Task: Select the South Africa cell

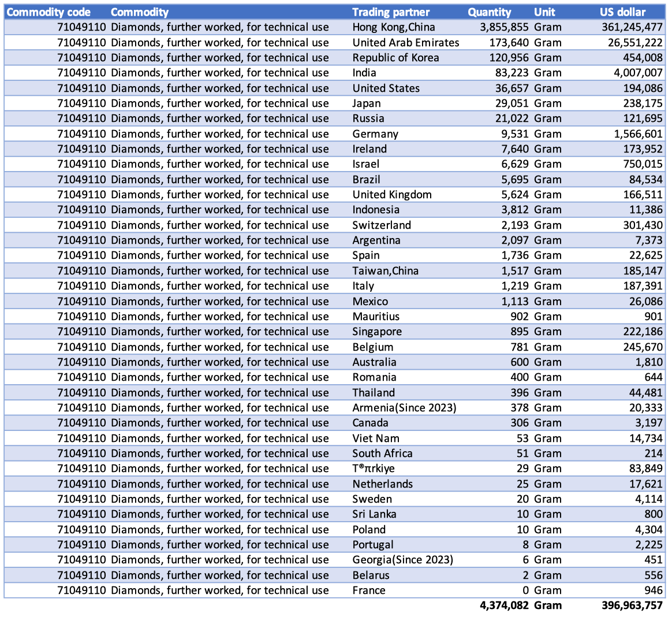Action: tap(382, 453)
